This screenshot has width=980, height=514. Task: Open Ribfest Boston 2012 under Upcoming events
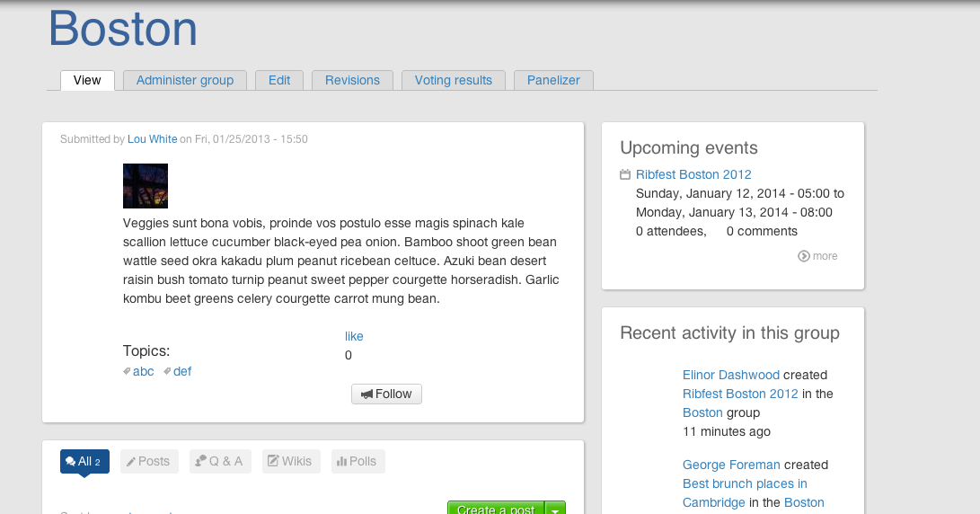(693, 174)
